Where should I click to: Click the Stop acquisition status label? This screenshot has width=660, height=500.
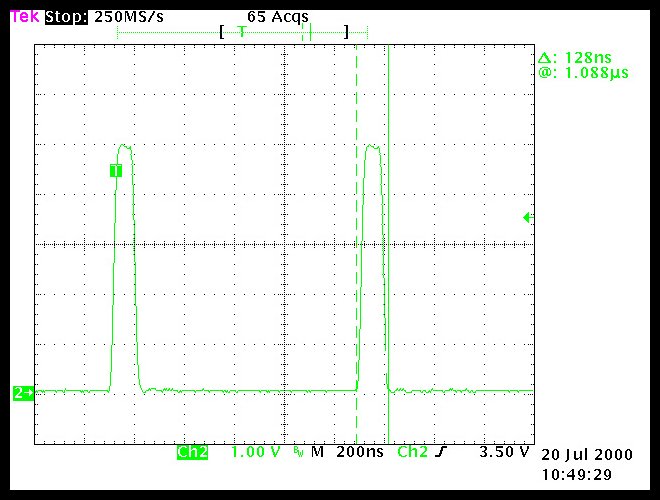(67, 17)
